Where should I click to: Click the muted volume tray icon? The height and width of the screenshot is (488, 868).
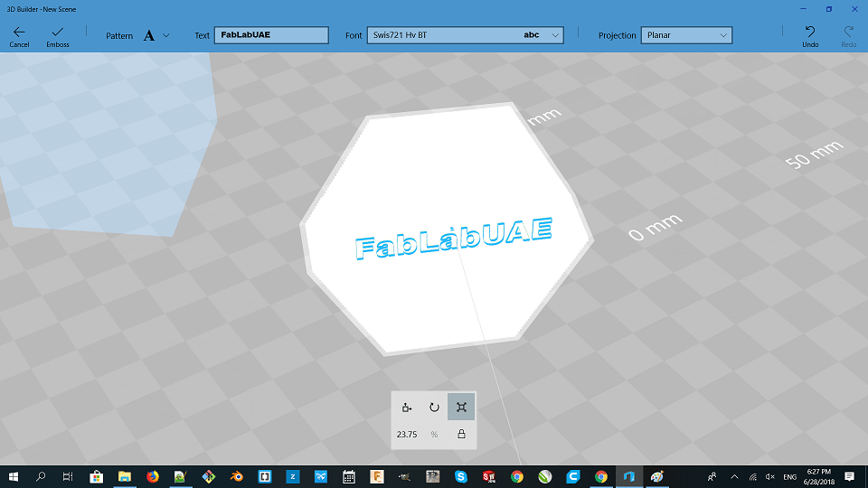770,476
